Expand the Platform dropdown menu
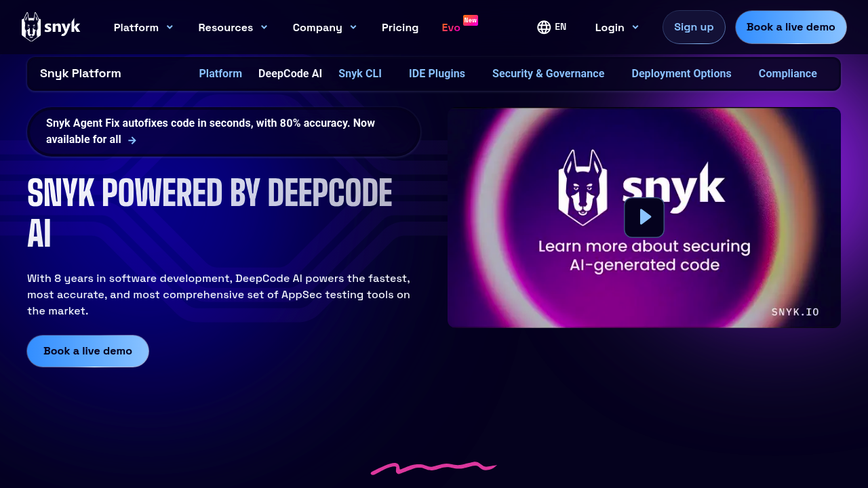The height and width of the screenshot is (488, 868). (x=143, y=27)
